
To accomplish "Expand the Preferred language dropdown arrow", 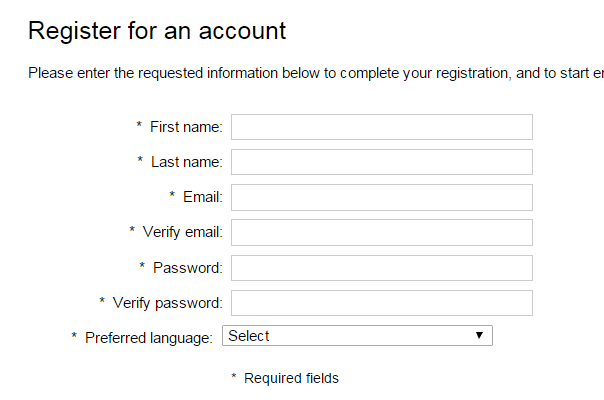I will point(479,336).
